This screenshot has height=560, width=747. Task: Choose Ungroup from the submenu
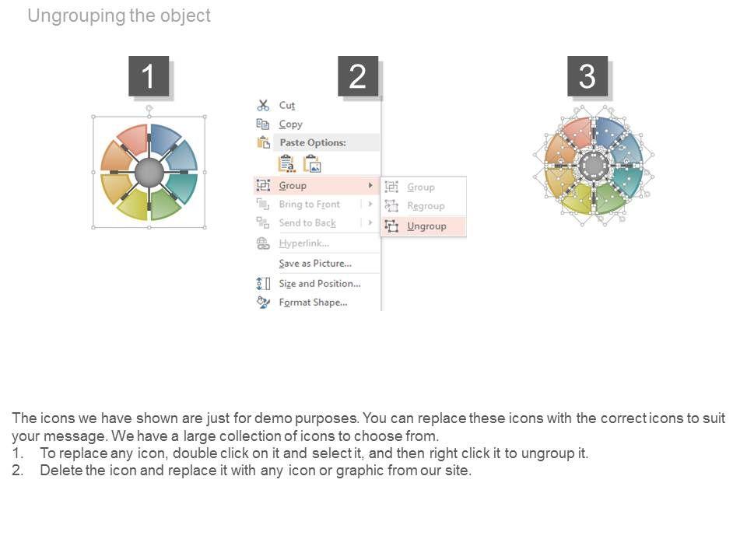[426, 226]
